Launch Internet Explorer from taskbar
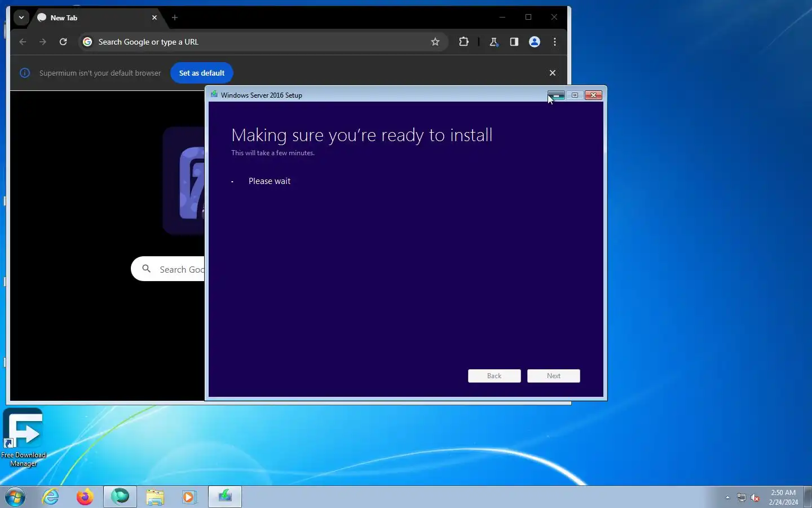Viewport: 812px width, 508px height. click(x=51, y=497)
